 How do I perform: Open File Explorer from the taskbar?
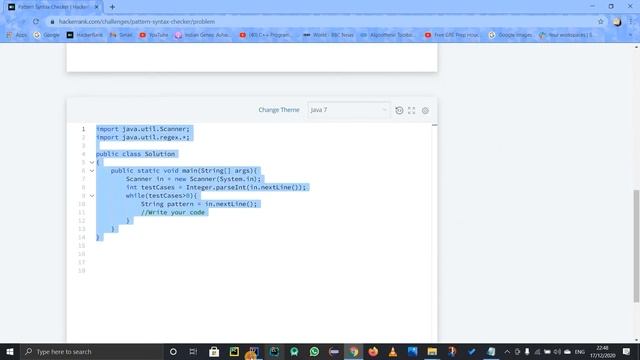(x=432, y=351)
